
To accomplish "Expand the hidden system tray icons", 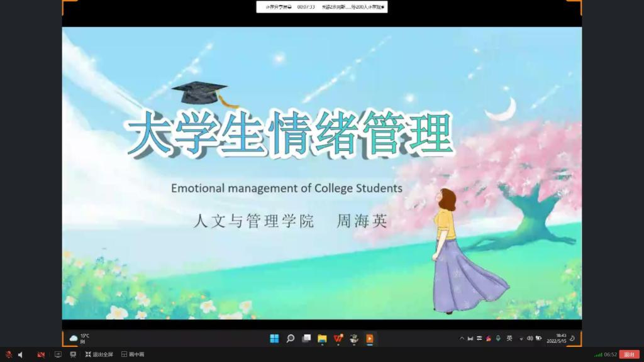I will tap(462, 338).
